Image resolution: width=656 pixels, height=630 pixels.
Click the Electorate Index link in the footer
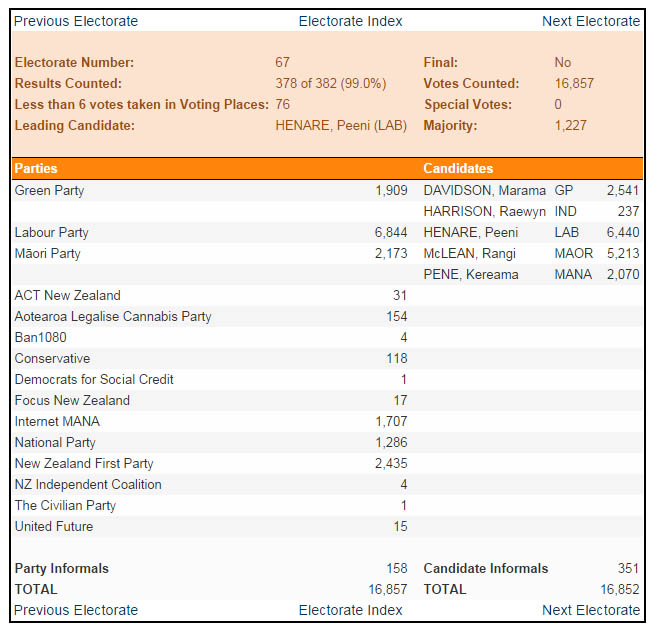(x=350, y=610)
